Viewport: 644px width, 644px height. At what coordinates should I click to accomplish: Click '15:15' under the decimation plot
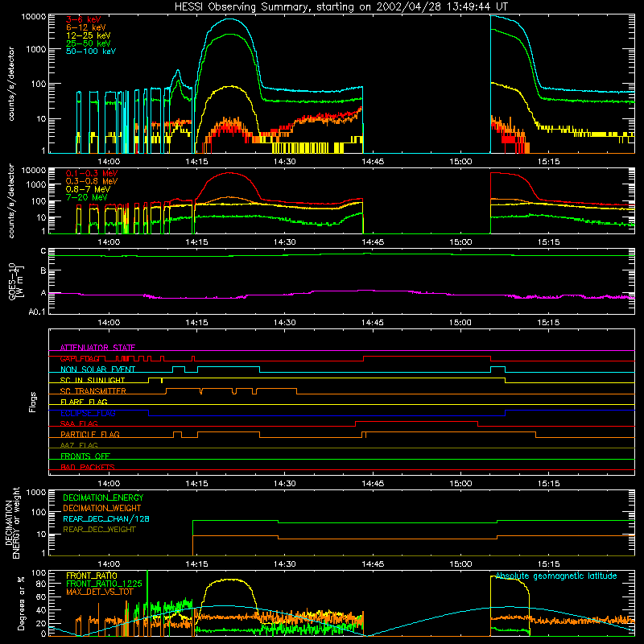[x=548, y=564]
